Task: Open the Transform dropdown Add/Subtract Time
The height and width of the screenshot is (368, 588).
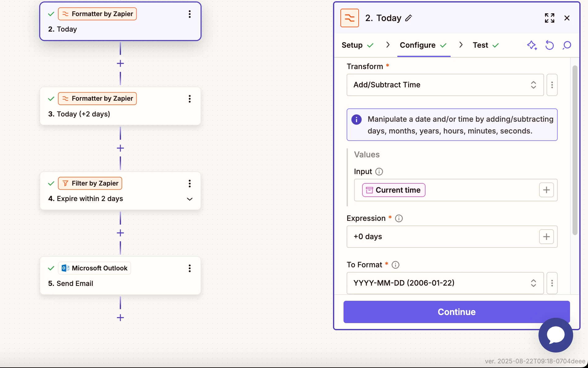Action: coord(445,85)
